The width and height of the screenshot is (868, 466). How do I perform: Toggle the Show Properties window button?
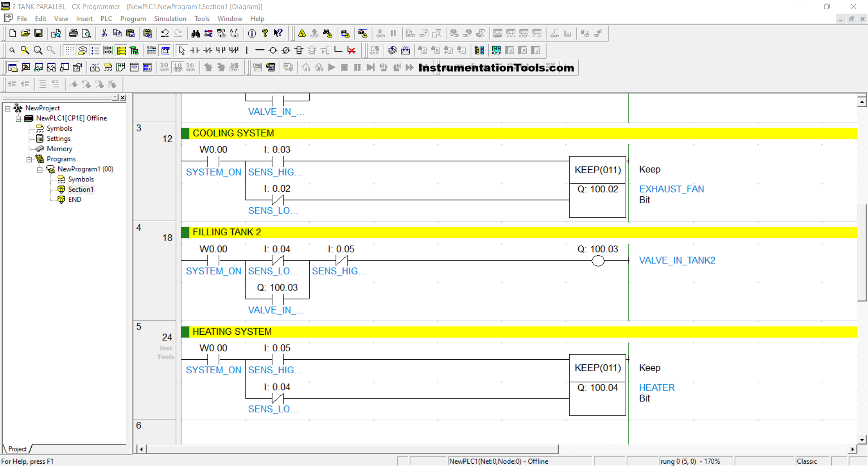tap(78, 67)
